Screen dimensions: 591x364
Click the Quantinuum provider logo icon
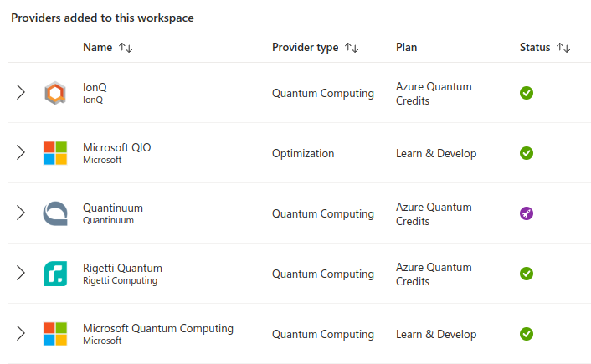click(55, 213)
